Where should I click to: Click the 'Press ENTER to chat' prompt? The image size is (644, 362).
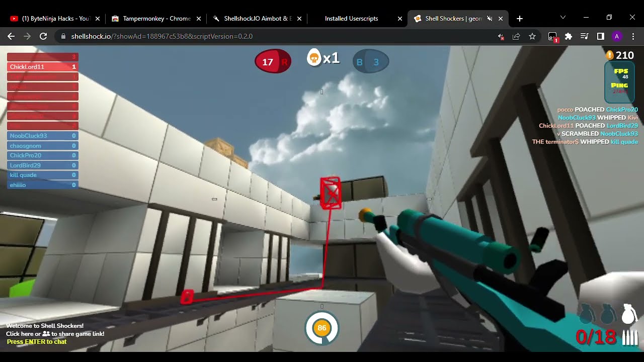37,342
